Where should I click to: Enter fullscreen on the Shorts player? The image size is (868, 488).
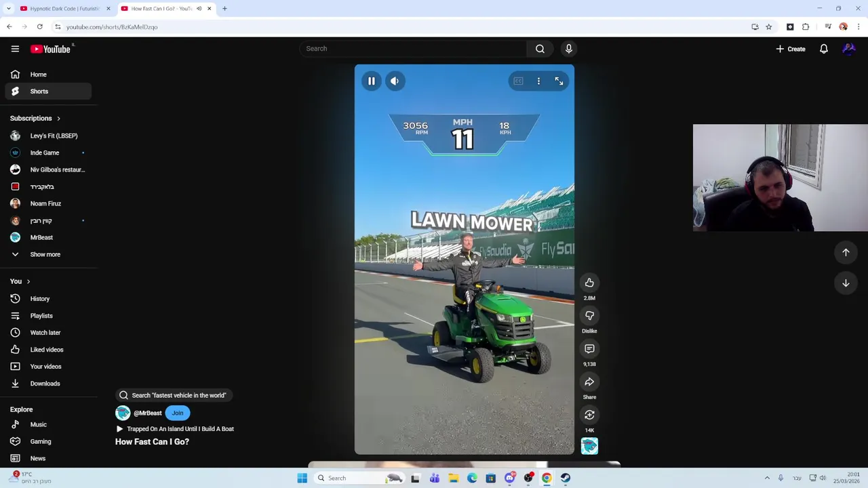[x=559, y=81]
